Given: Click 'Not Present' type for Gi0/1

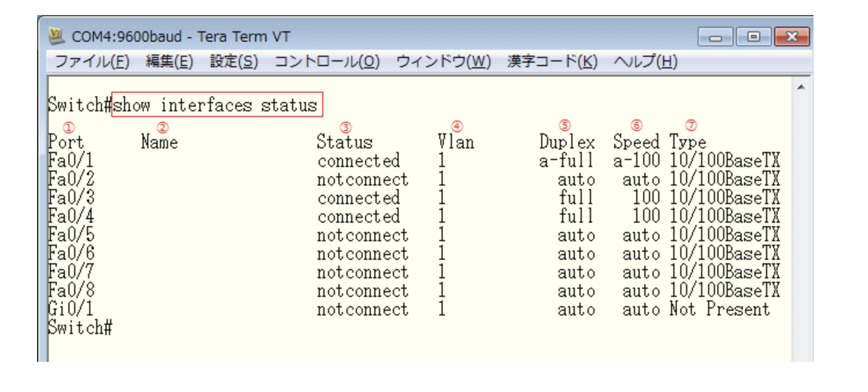Looking at the screenshot, I should [720, 309].
